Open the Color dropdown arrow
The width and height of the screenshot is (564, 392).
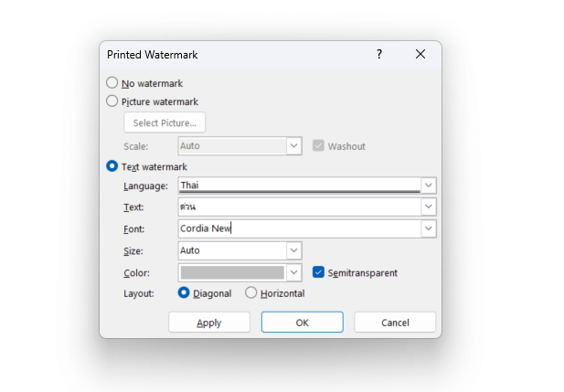coord(293,272)
